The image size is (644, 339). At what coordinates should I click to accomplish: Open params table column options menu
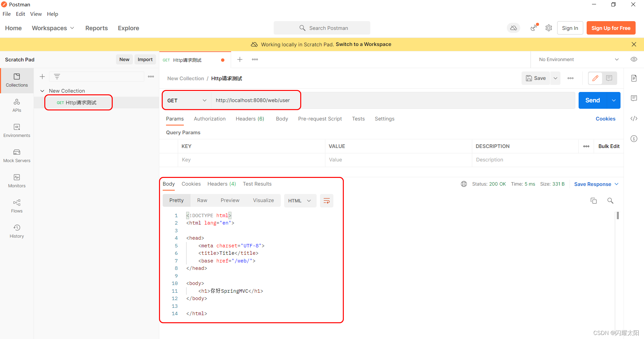tap(586, 146)
